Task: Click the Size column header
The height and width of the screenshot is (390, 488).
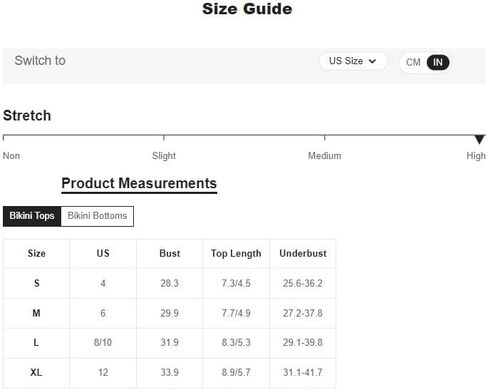Action: pos(37,253)
